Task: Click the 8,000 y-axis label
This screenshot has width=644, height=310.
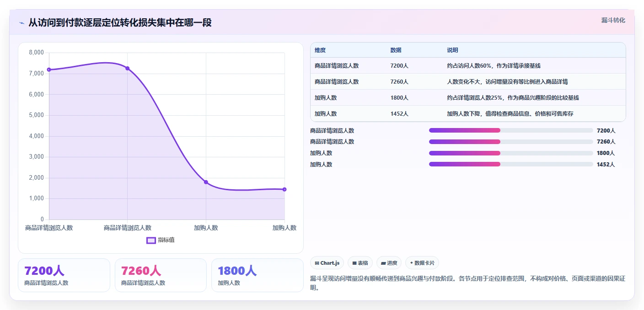Action: pyautogui.click(x=37, y=53)
